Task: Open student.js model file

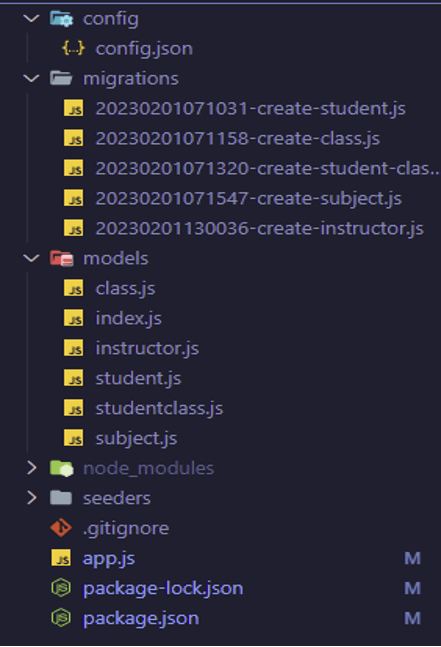Action: (x=138, y=379)
